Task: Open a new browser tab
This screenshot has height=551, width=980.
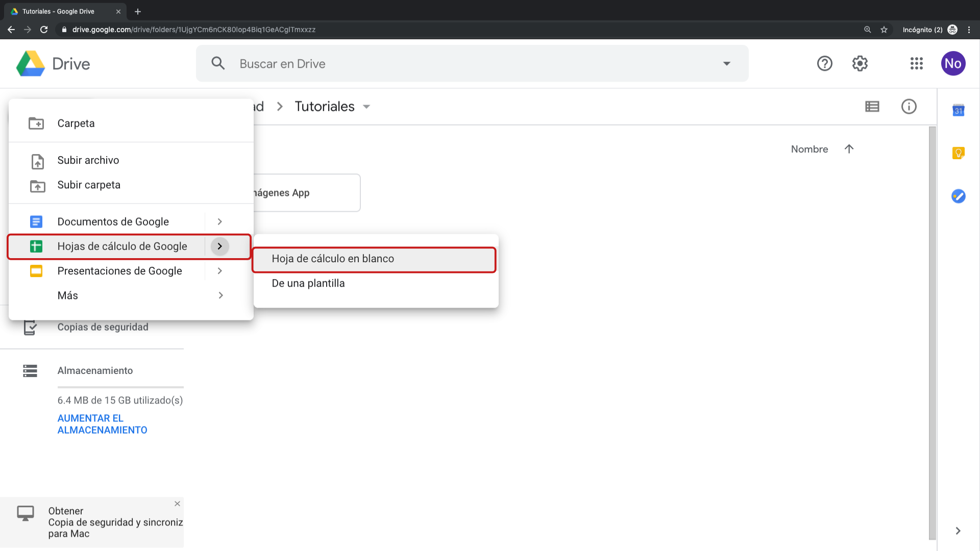Action: (137, 11)
